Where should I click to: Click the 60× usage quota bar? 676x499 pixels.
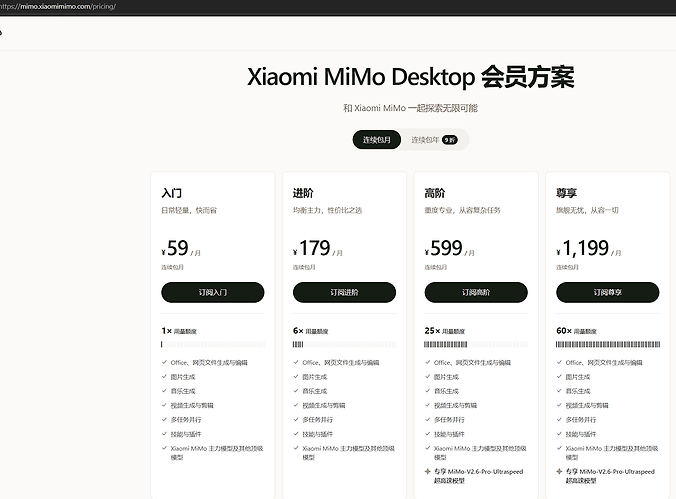[x=607, y=344]
